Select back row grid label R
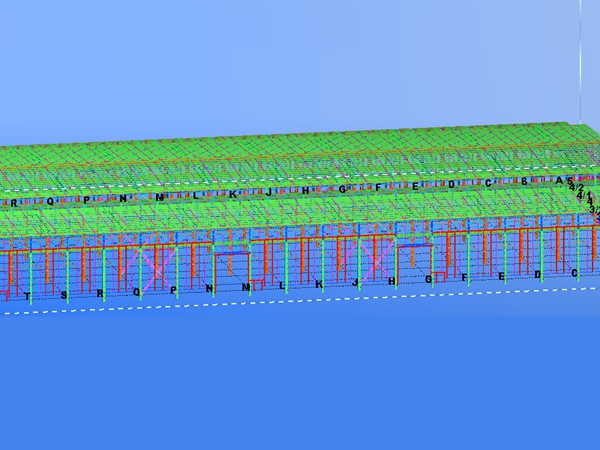Image resolution: width=600 pixels, height=450 pixels. pos(14,203)
